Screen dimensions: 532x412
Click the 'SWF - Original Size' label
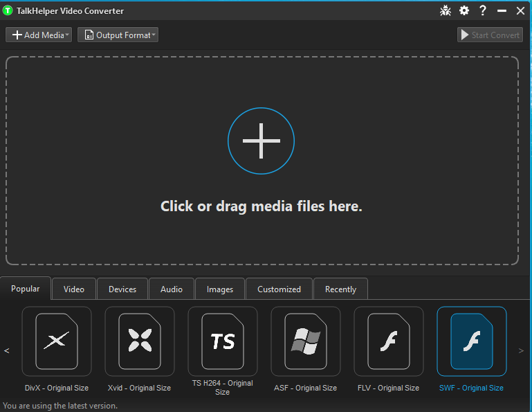pos(471,388)
